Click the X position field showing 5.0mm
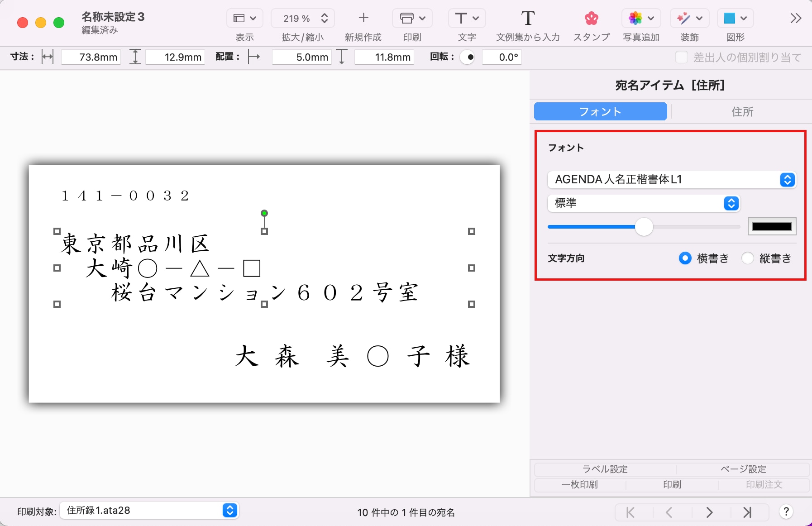Viewport: 812px width, 526px height. (301, 57)
